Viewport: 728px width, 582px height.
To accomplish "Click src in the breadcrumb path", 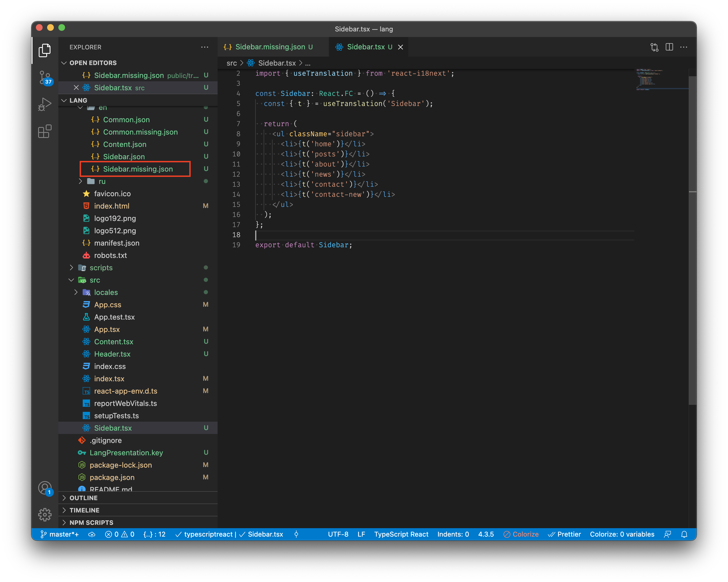I will pos(232,63).
